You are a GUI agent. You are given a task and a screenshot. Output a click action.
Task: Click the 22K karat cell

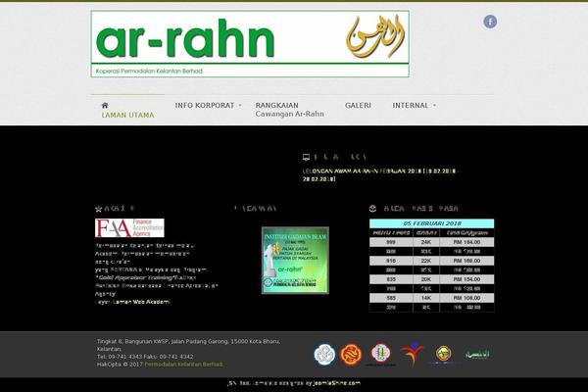426,261
